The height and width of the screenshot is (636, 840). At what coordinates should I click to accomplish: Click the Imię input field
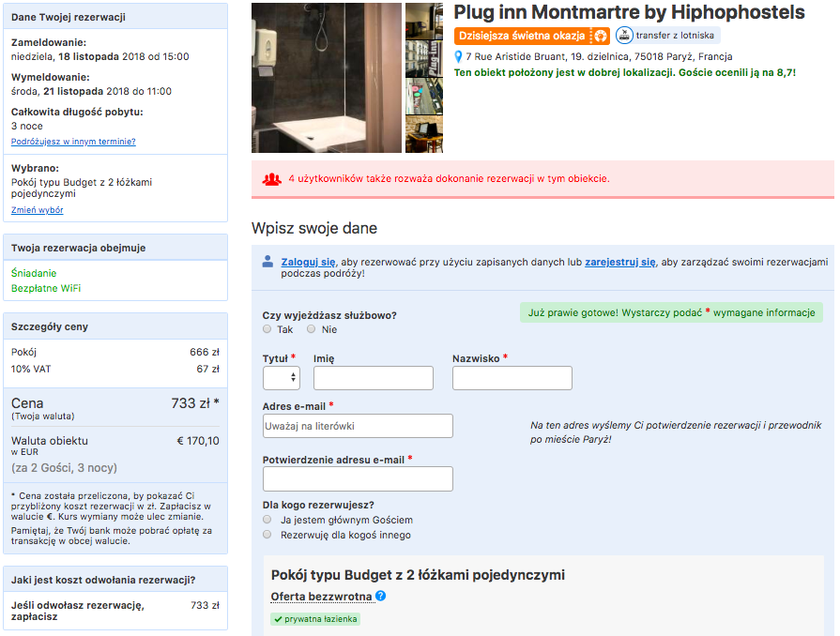point(374,378)
